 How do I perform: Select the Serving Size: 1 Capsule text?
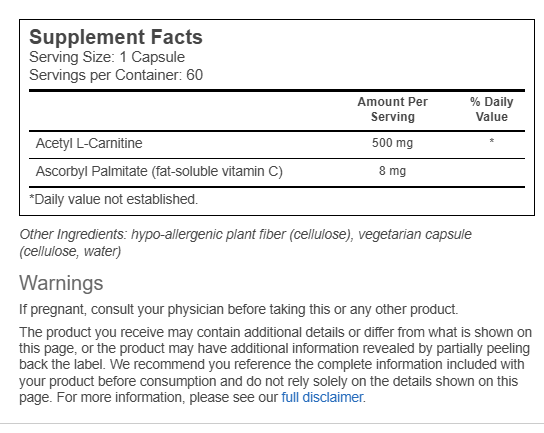107,57
